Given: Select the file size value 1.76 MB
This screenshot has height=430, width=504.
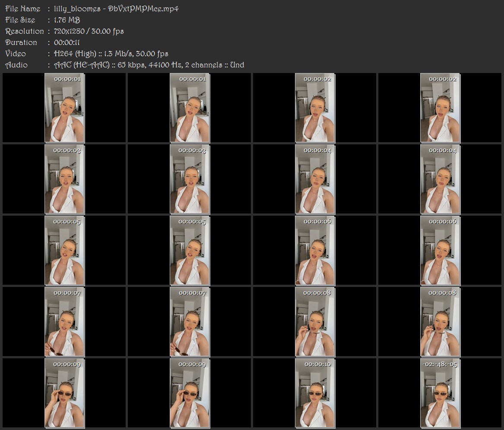Looking at the screenshot, I should coord(67,20).
